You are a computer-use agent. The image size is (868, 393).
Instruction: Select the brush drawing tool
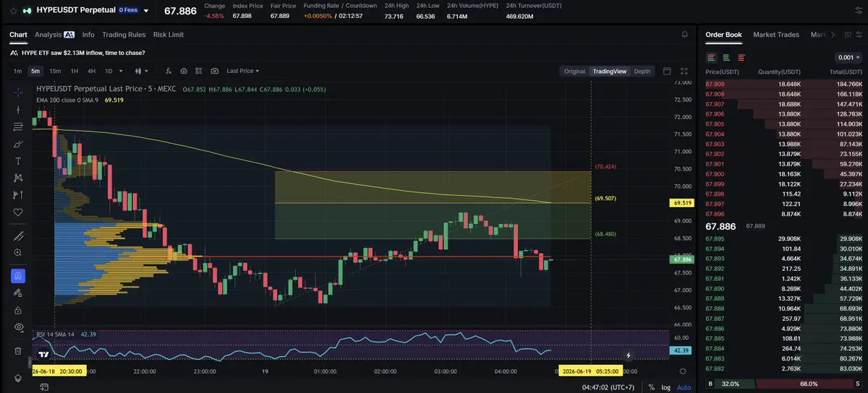pos(18,144)
